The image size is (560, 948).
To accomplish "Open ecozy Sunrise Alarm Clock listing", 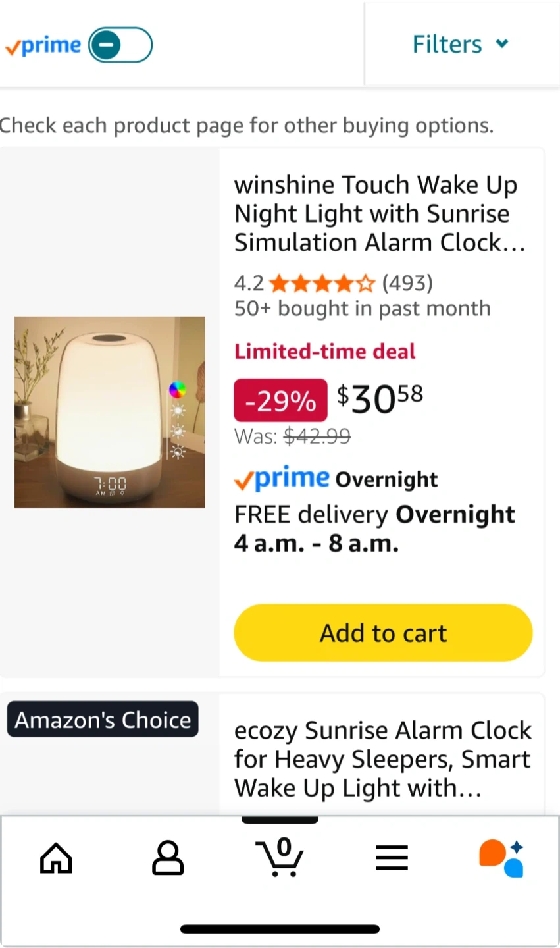I will click(x=382, y=758).
